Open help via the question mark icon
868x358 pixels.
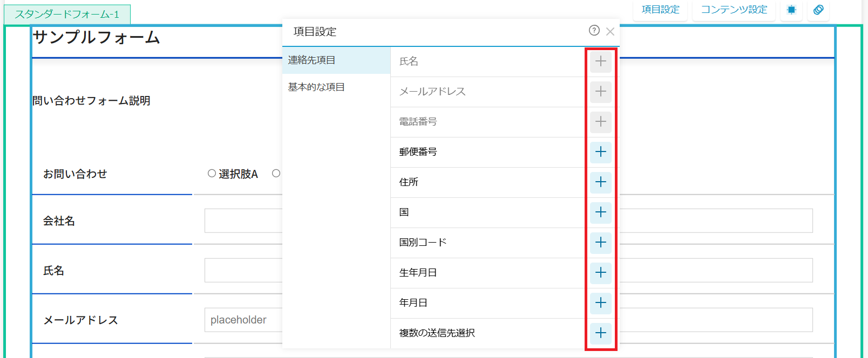click(594, 31)
